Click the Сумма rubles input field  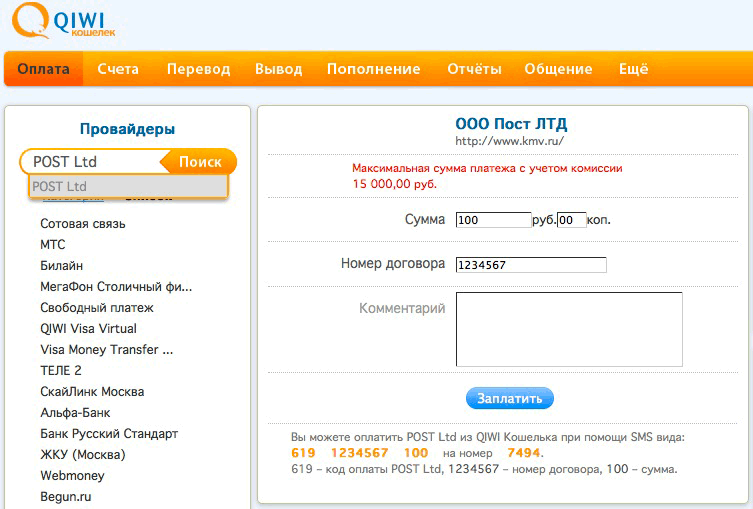[x=493, y=220]
